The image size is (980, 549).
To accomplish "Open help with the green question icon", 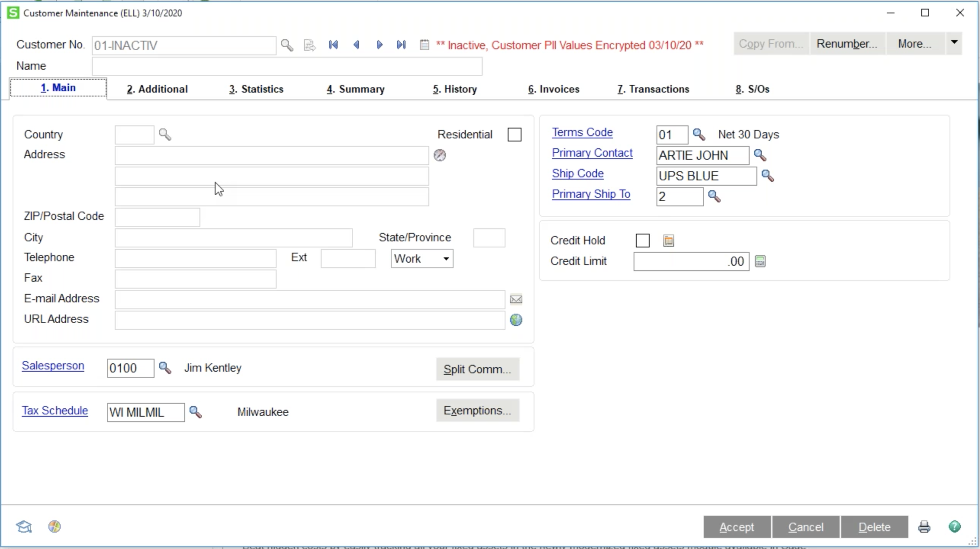I will tap(954, 527).
